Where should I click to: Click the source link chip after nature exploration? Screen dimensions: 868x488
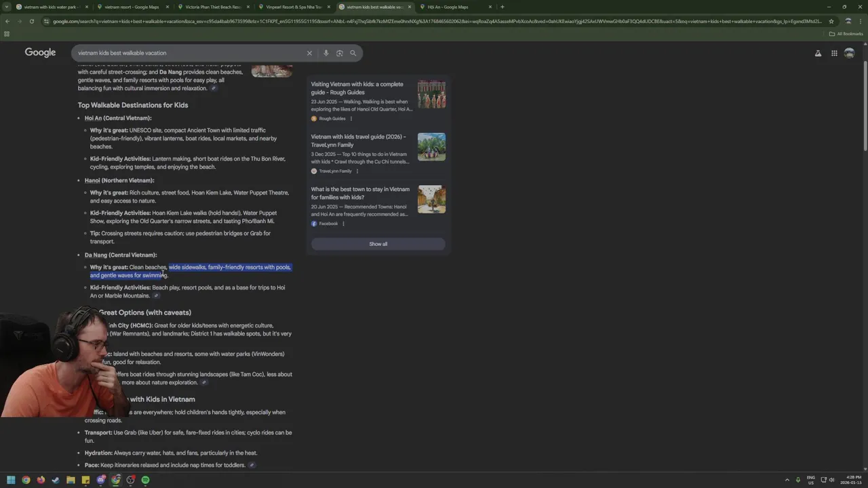pyautogui.click(x=203, y=382)
